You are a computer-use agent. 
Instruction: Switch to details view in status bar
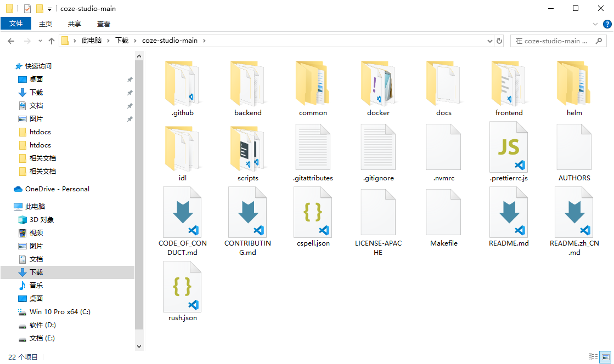point(594,357)
